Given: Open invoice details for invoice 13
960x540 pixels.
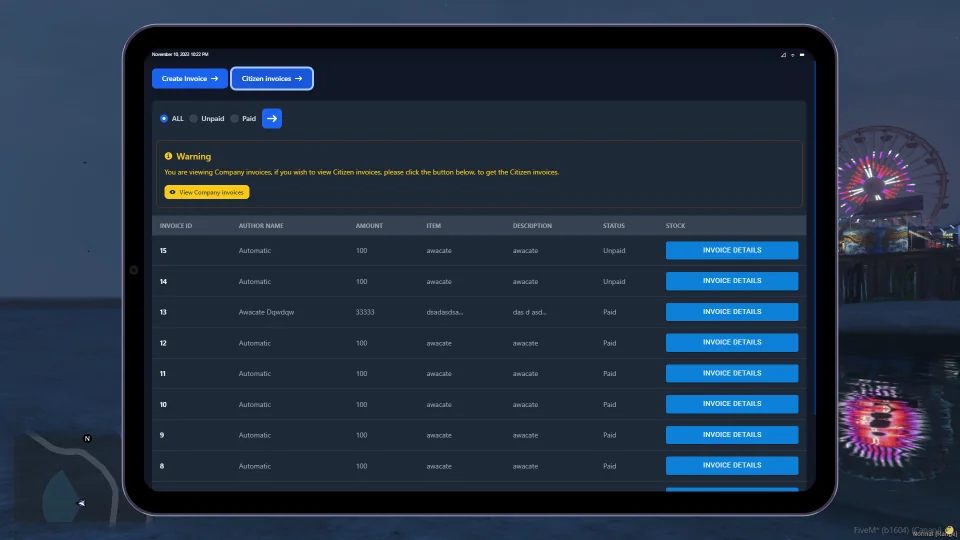Looking at the screenshot, I should point(732,312).
